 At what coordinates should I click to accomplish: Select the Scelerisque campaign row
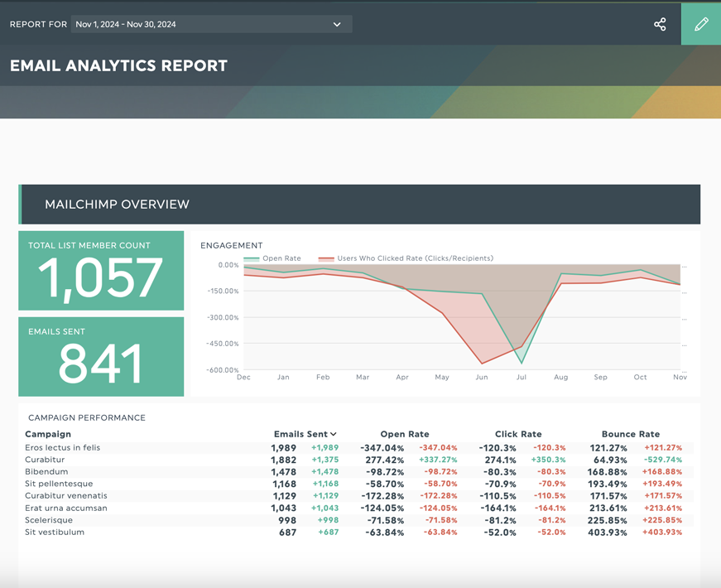[x=49, y=520]
